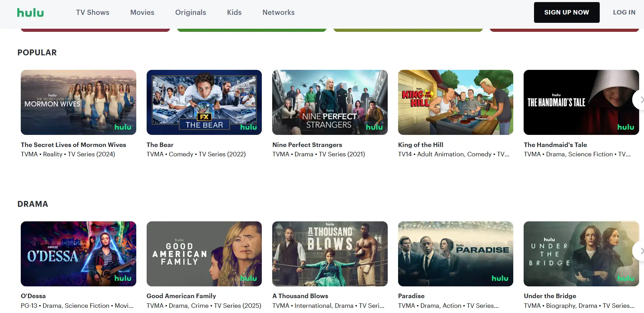Open the Good American Family thumbnail

pyautogui.click(x=204, y=254)
